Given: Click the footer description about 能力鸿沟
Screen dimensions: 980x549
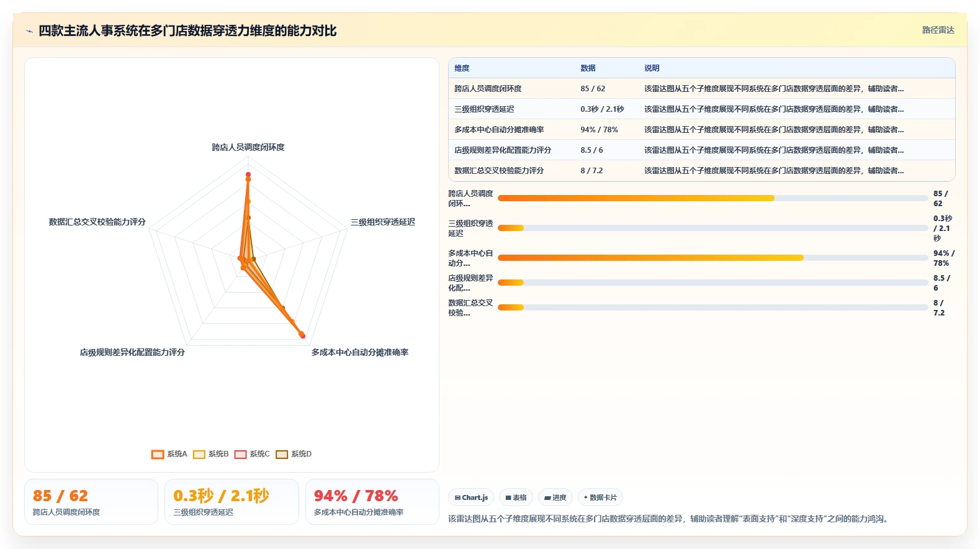Looking at the screenshot, I should point(668,519).
